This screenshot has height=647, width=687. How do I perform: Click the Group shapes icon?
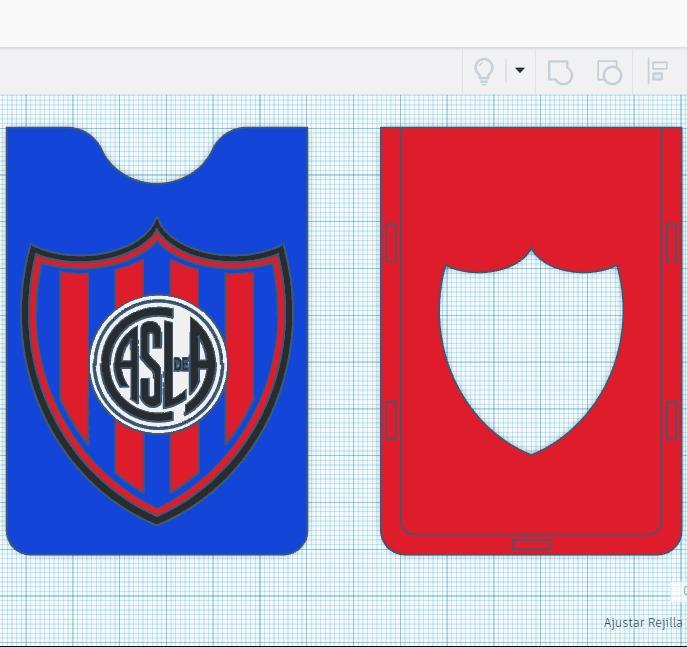pyautogui.click(x=560, y=72)
